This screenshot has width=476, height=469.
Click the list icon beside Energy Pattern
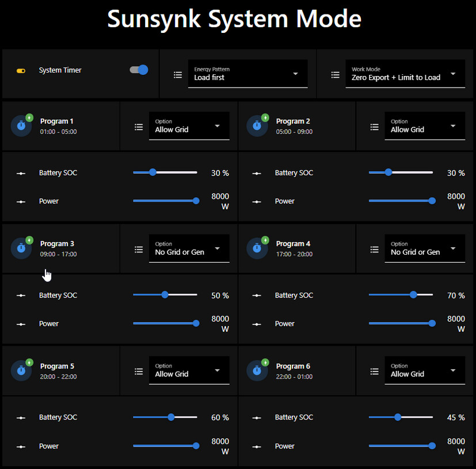[x=178, y=74]
